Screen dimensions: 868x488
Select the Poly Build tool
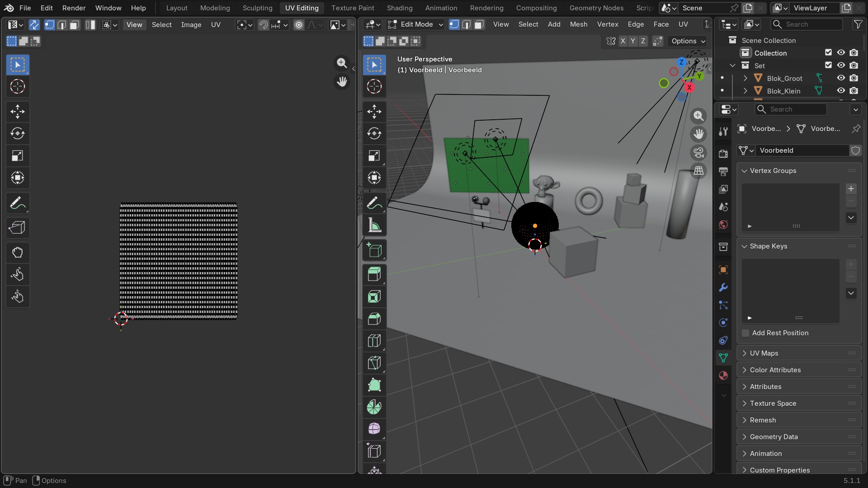tap(374, 385)
